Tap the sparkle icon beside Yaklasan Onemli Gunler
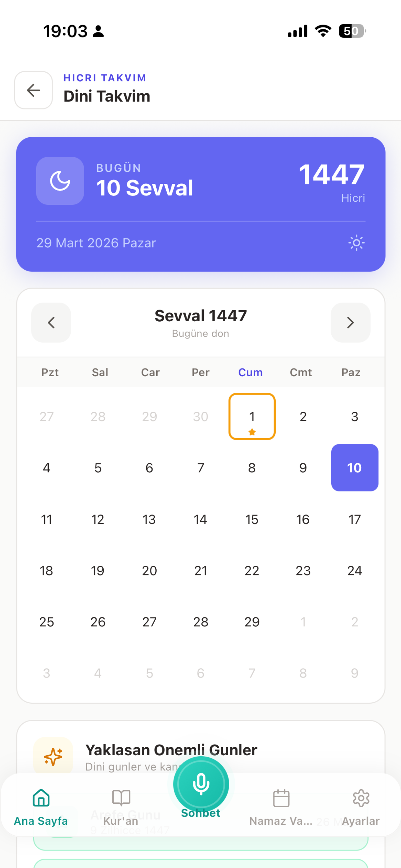Screen dimensions: 401x868 pyautogui.click(x=53, y=756)
